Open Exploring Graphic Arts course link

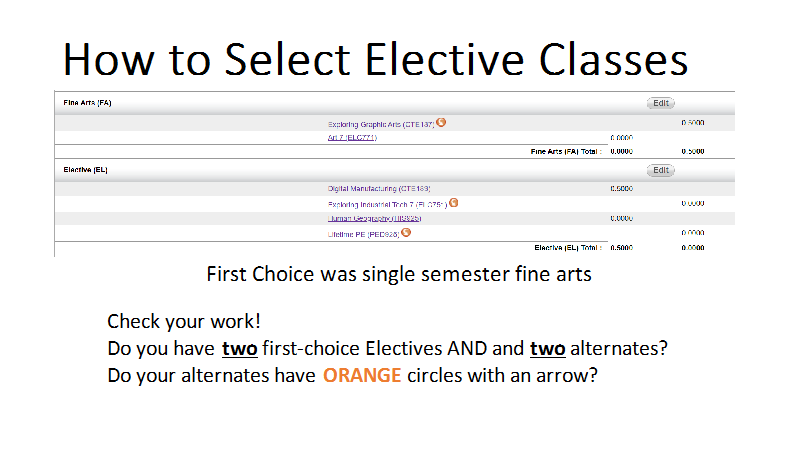[381, 124]
